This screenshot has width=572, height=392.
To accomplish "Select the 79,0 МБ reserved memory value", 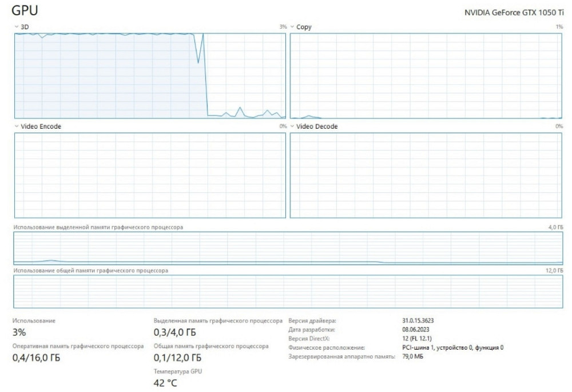I will (x=413, y=357).
